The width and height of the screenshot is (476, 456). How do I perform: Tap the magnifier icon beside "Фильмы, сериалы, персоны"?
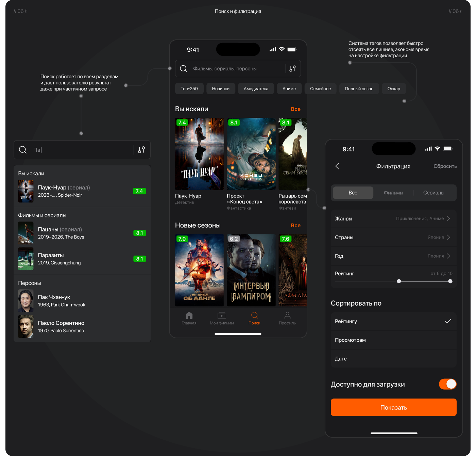point(184,69)
